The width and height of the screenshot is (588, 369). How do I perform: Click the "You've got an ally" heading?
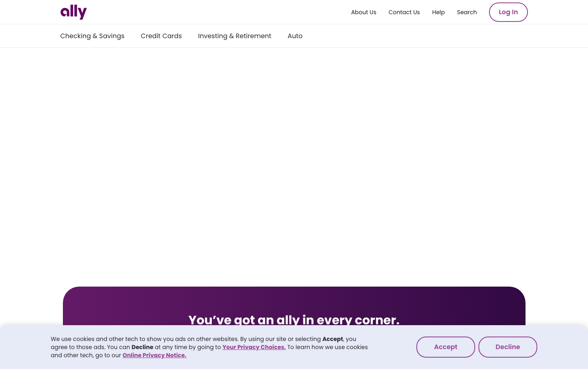(x=294, y=319)
